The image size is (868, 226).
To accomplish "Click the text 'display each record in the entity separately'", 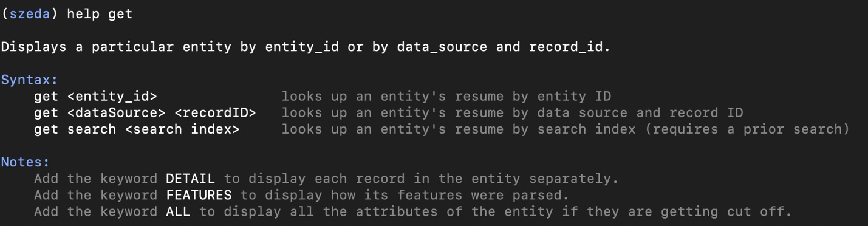I will coord(429,179).
